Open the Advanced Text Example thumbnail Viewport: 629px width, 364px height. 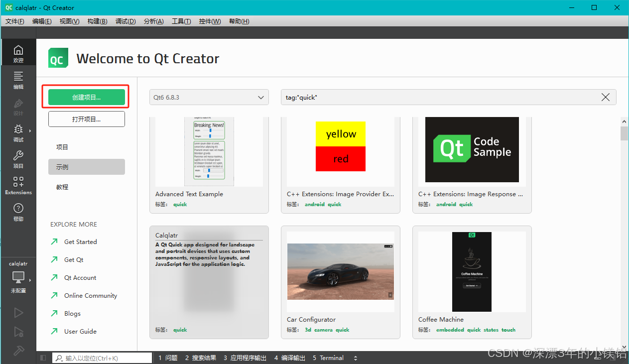(209, 151)
